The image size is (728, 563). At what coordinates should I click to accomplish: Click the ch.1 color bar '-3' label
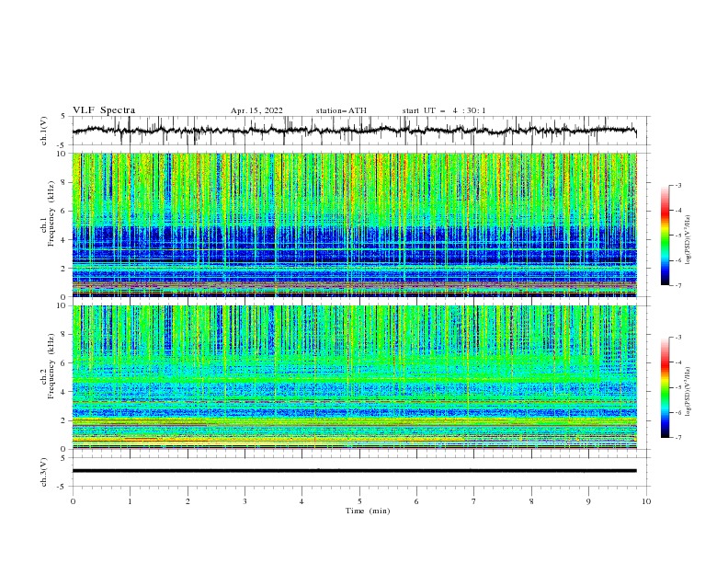pos(678,185)
